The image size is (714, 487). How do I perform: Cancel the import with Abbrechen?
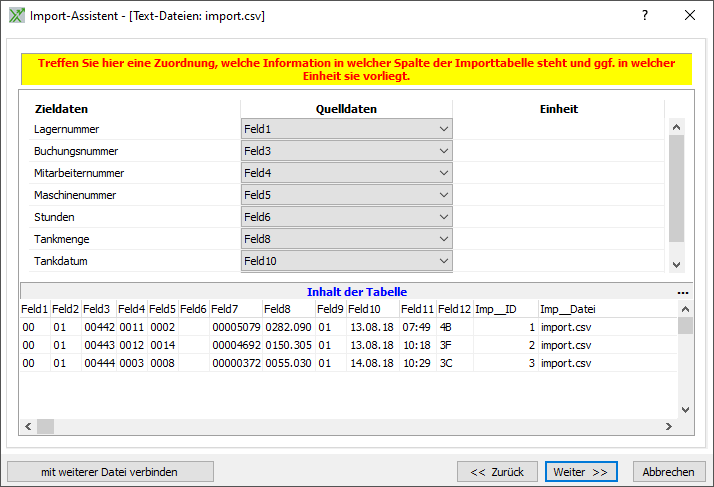pyautogui.click(x=668, y=472)
